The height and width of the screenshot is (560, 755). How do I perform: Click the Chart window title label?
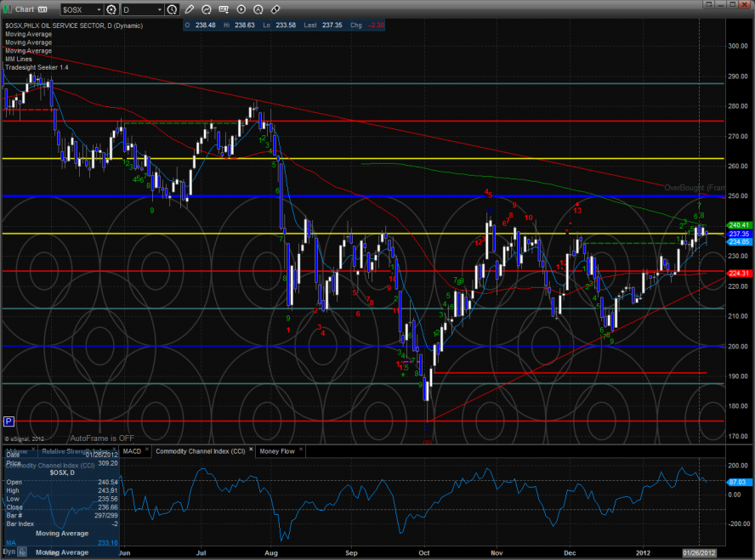click(x=25, y=9)
